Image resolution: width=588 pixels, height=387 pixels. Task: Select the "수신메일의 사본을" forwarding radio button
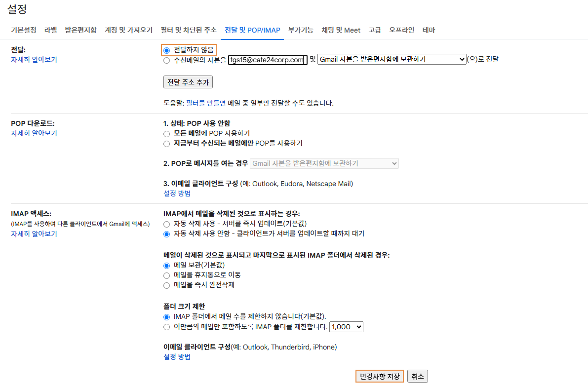coord(166,60)
